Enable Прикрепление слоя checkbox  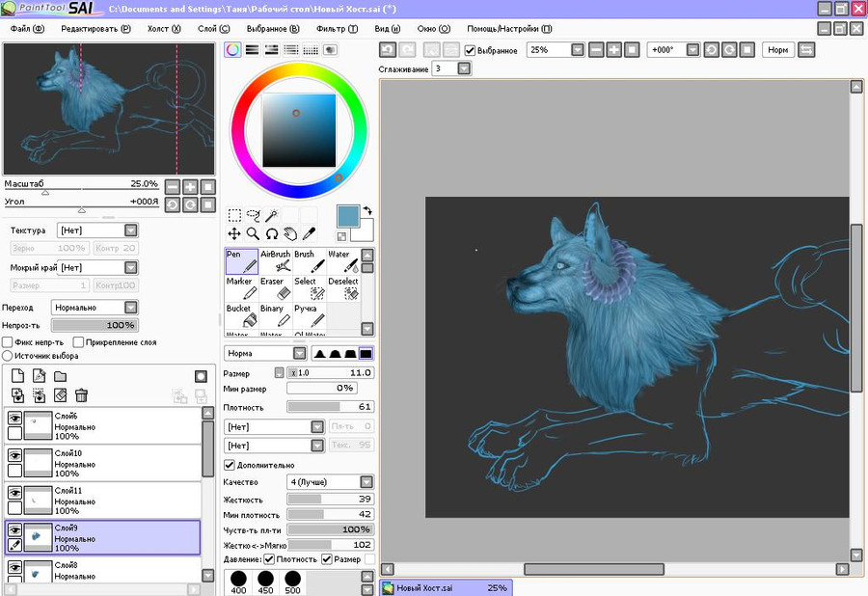coord(79,342)
